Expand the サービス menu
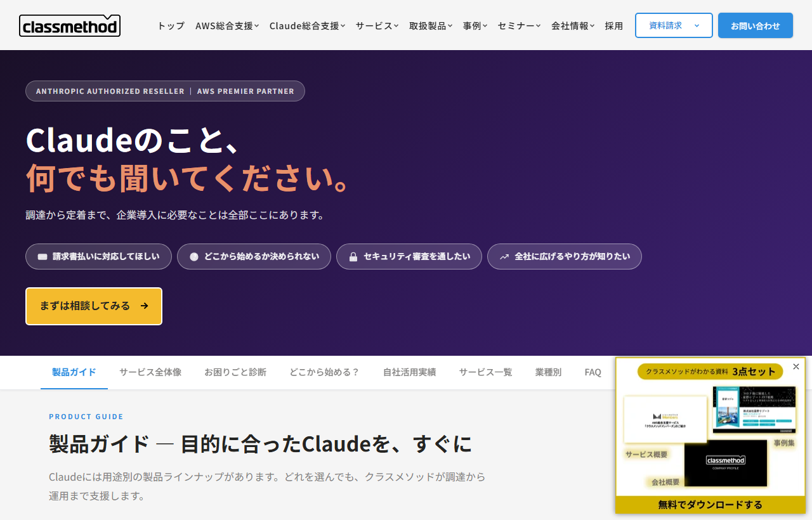Viewport: 812px width, 520px height. [377, 26]
